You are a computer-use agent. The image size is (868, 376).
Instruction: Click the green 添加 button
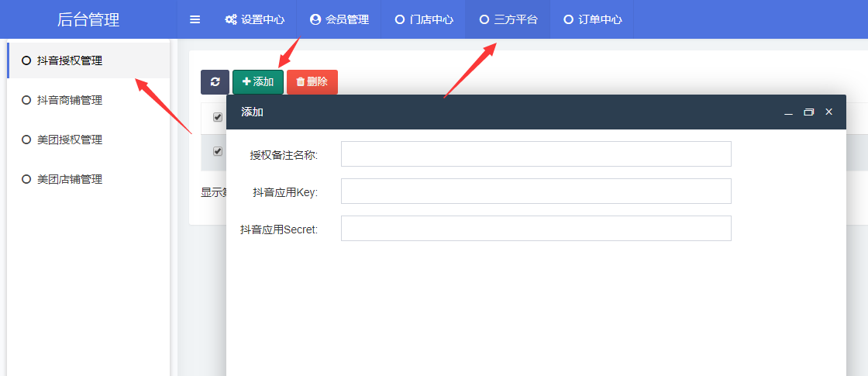pos(258,82)
